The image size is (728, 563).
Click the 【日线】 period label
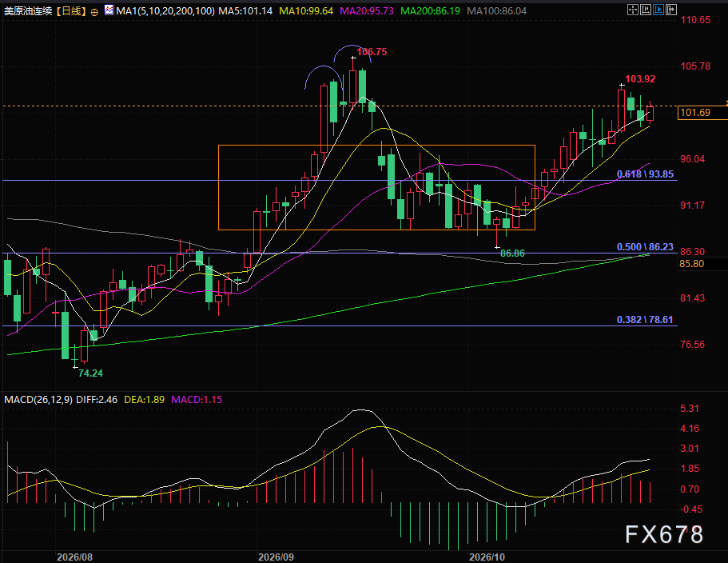71,10
